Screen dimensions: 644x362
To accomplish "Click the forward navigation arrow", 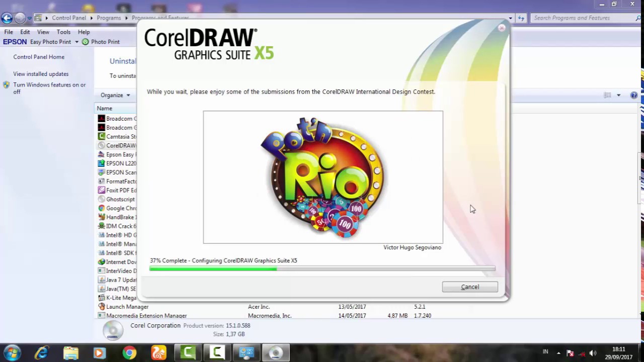I will click(x=20, y=18).
